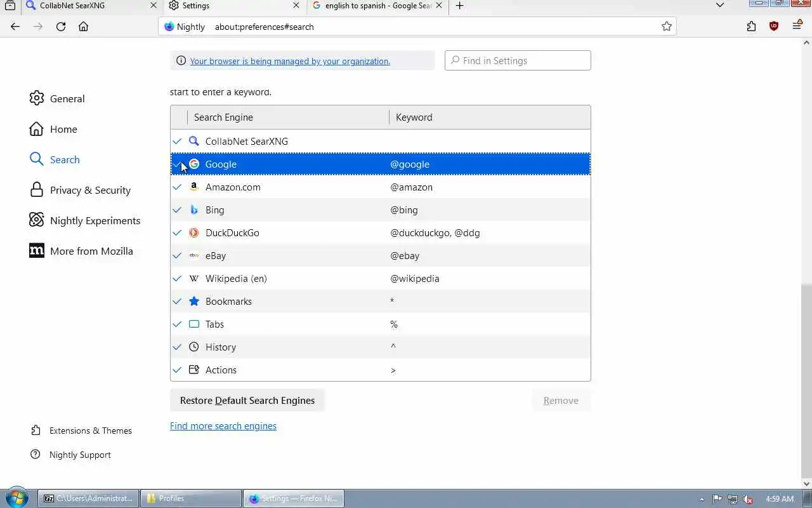This screenshot has height=508, width=812.
Task: Open the list all tabs dropdown arrow
Action: (720, 5)
